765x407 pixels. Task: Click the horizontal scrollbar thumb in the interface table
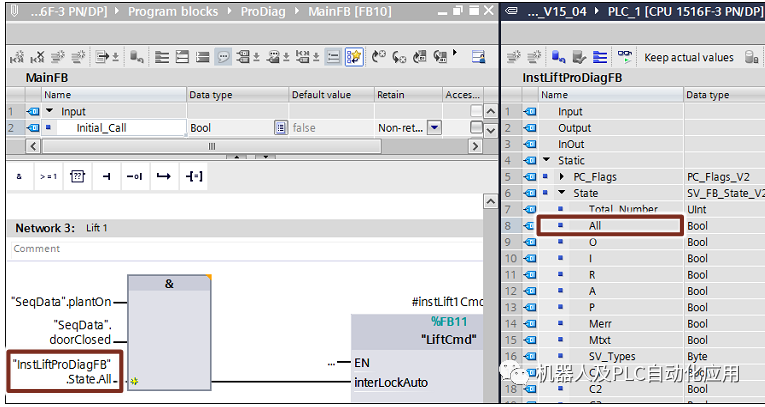(x=212, y=146)
